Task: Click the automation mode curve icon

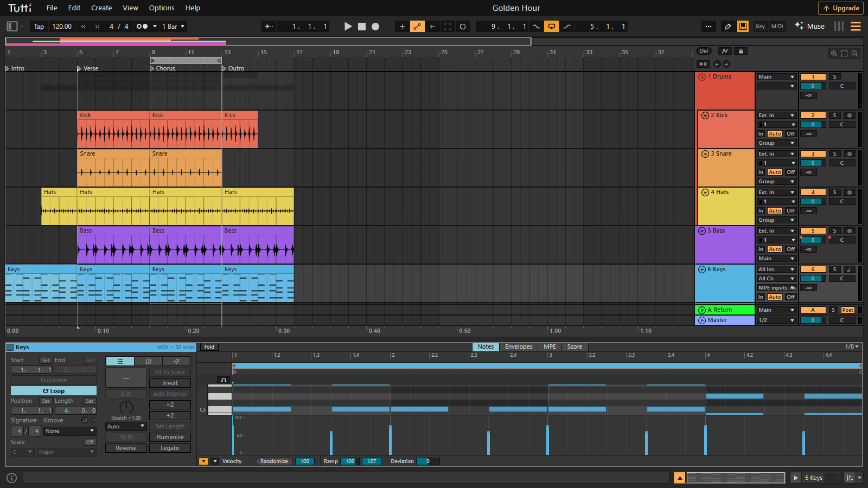Action: 725,51
